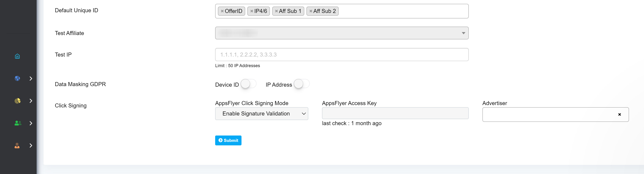
Task: Click the Submit button
Action: coord(228,140)
